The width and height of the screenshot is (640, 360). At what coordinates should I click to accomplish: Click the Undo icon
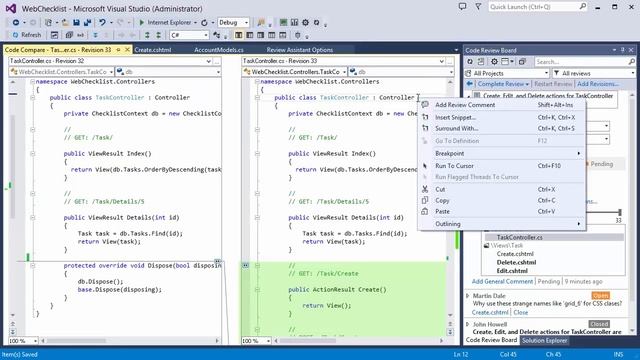102,23
